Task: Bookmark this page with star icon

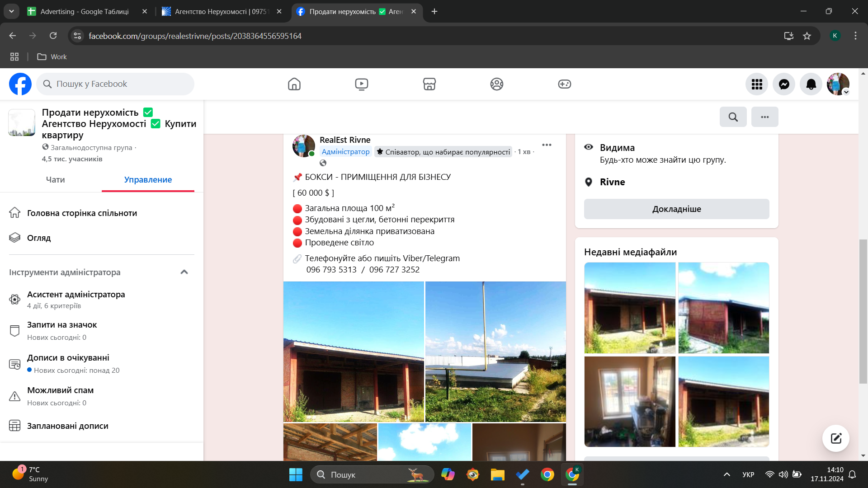Action: (x=807, y=36)
